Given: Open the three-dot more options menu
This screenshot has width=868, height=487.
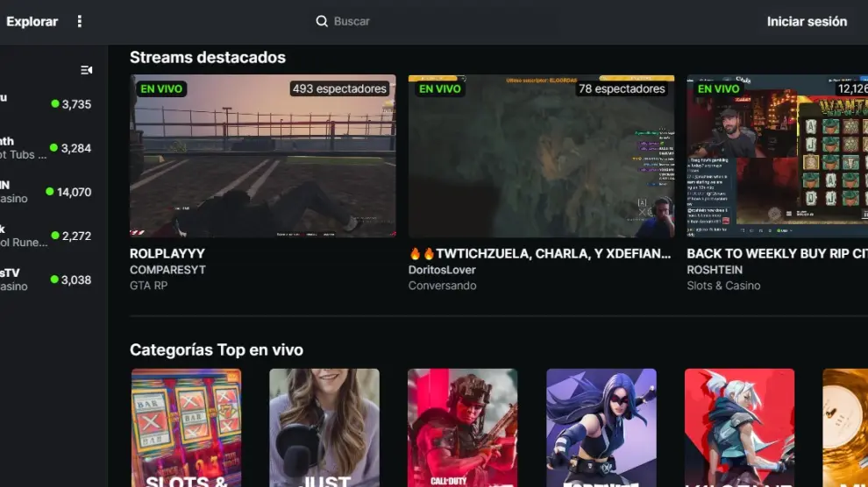Looking at the screenshot, I should 80,21.
